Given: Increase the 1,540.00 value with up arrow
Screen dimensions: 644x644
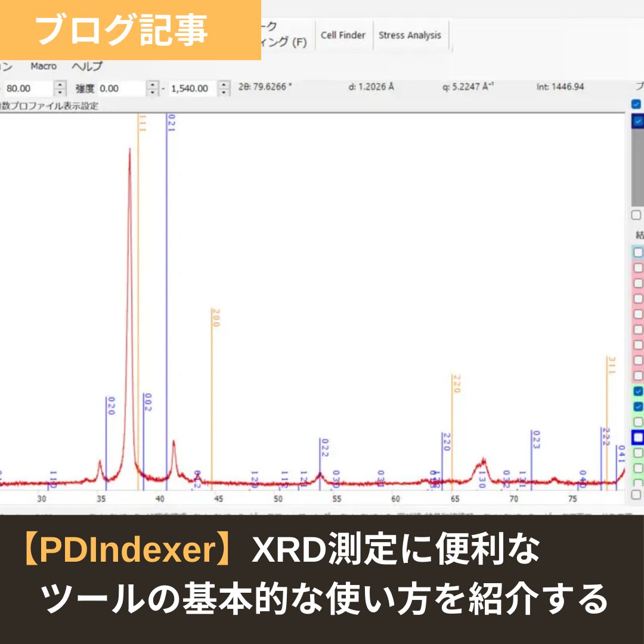Looking at the screenshot, I should point(224,85).
